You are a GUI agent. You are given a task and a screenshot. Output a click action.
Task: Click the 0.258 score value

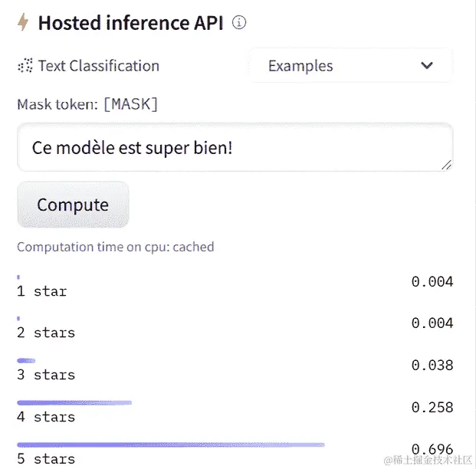coord(432,407)
